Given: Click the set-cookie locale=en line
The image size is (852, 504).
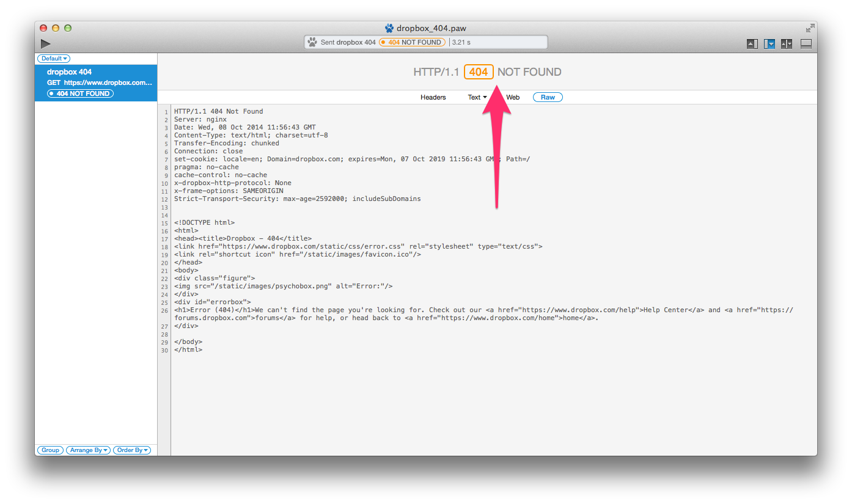Looking at the screenshot, I should (x=352, y=159).
